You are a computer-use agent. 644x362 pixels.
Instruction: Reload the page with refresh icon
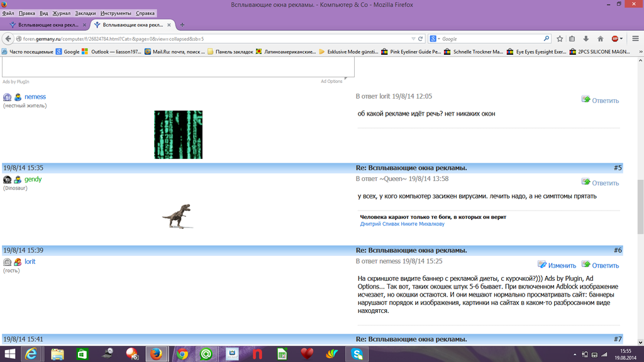point(421,38)
